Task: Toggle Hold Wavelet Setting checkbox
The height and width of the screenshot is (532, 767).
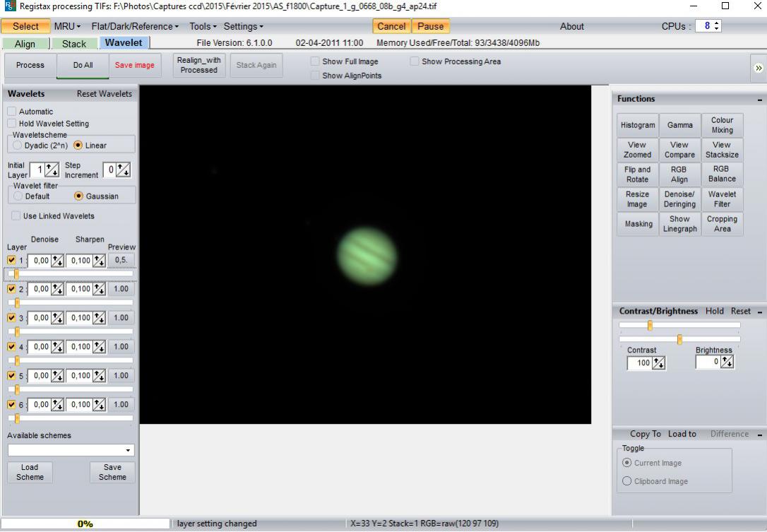Action: coord(12,124)
